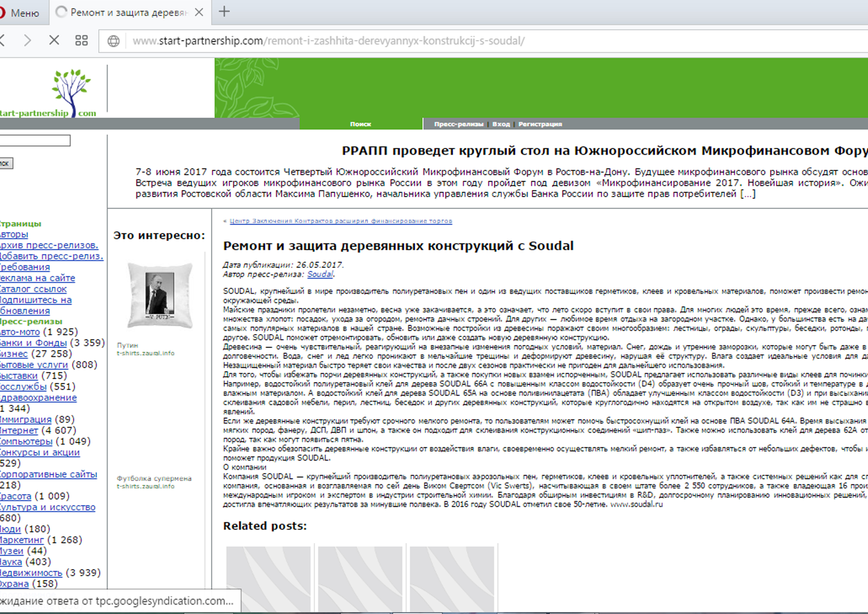
Task: Click the Putin pillow ad thumbnail
Action: tap(160, 295)
